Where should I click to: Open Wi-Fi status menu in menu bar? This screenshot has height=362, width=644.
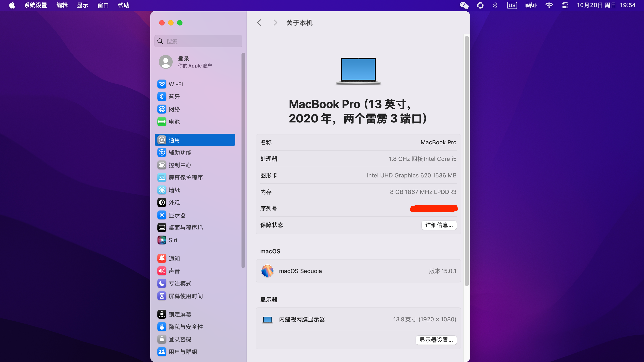point(549,5)
